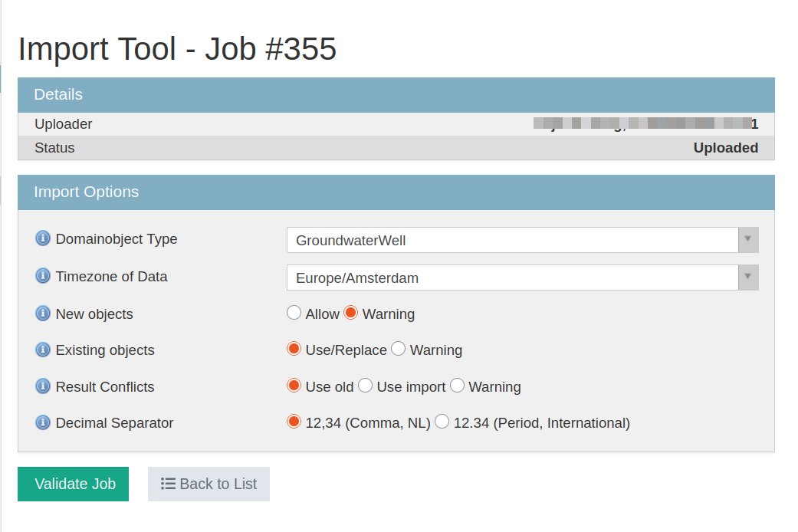Set Existing objects to Warning
The image size is (798, 532).
coord(399,349)
